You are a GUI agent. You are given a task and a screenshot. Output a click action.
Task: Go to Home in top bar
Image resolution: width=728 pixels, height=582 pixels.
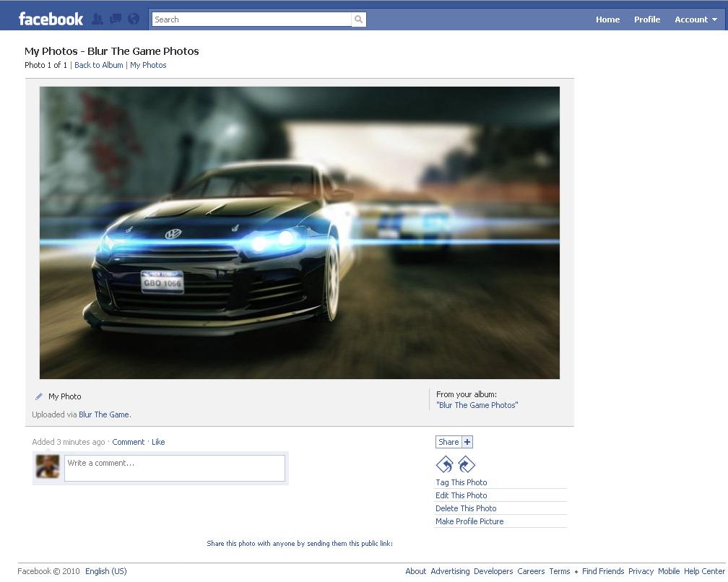pyautogui.click(x=608, y=19)
